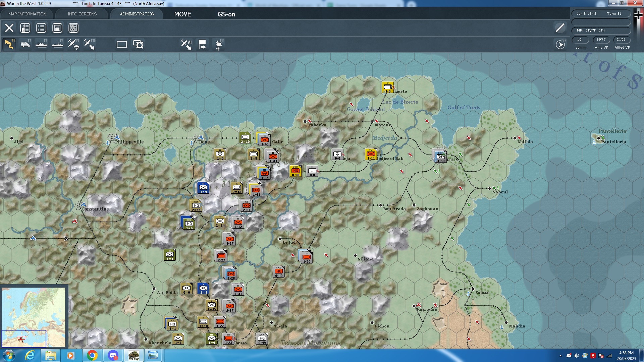Click the air transfer mode (F10)

click(x=89, y=44)
